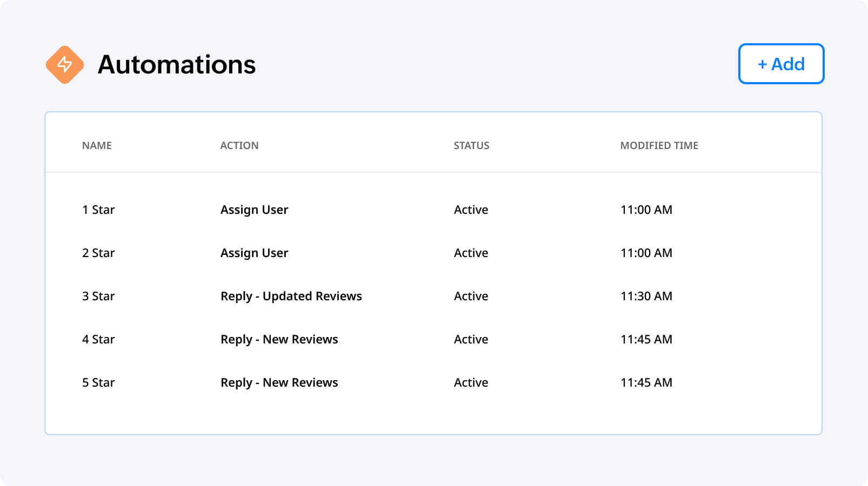868x486 pixels.
Task: Select the 4 Star automation name
Action: tap(98, 339)
